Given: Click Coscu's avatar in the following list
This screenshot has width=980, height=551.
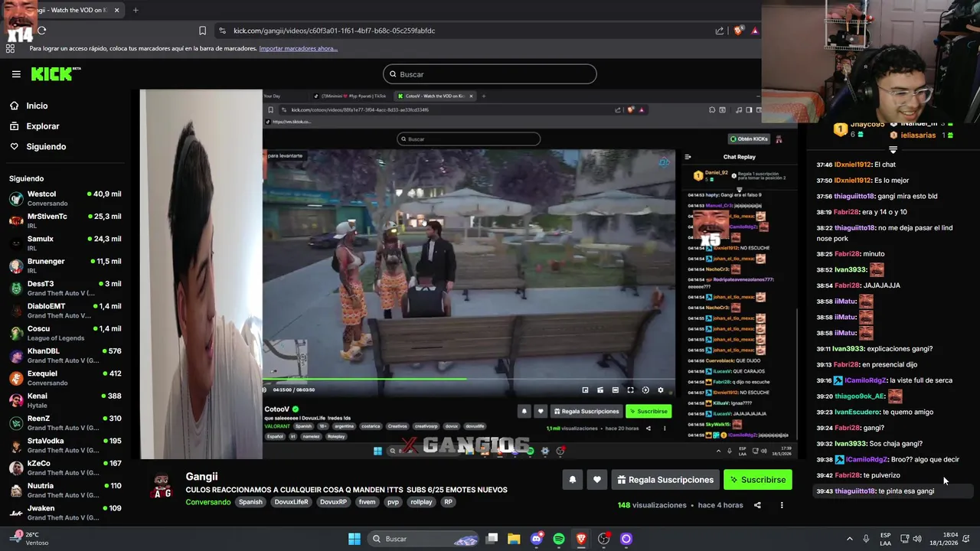Looking at the screenshot, I should point(16,334).
